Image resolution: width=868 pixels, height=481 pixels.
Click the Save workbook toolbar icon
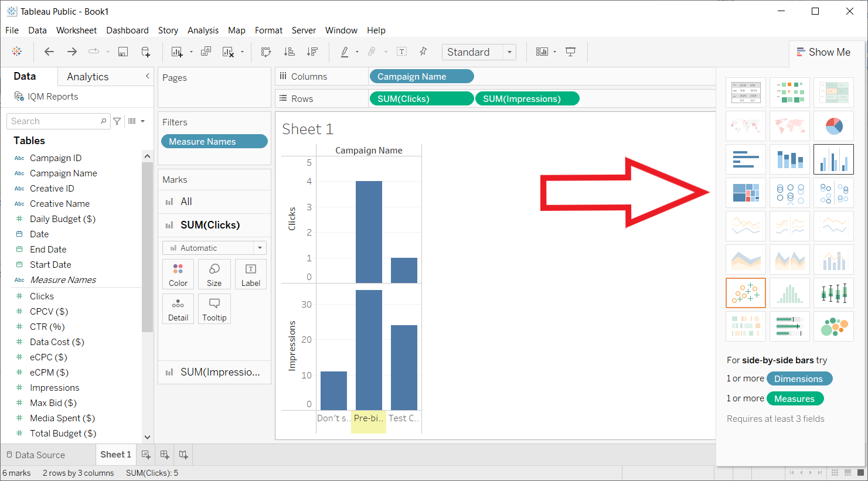123,52
